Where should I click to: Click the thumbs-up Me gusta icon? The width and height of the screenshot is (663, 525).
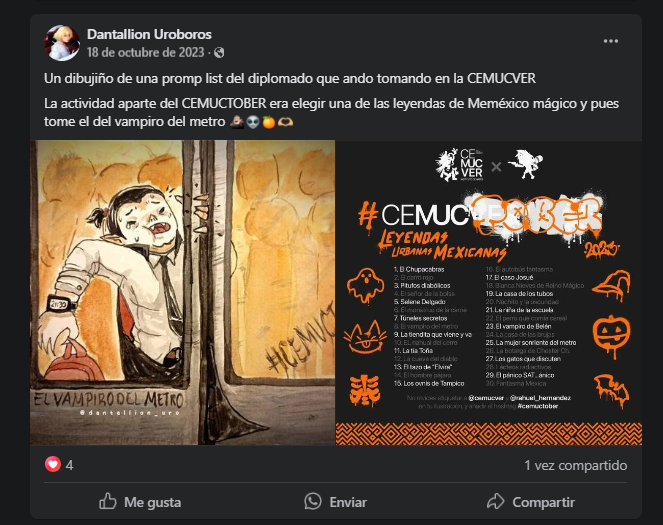(x=108, y=501)
